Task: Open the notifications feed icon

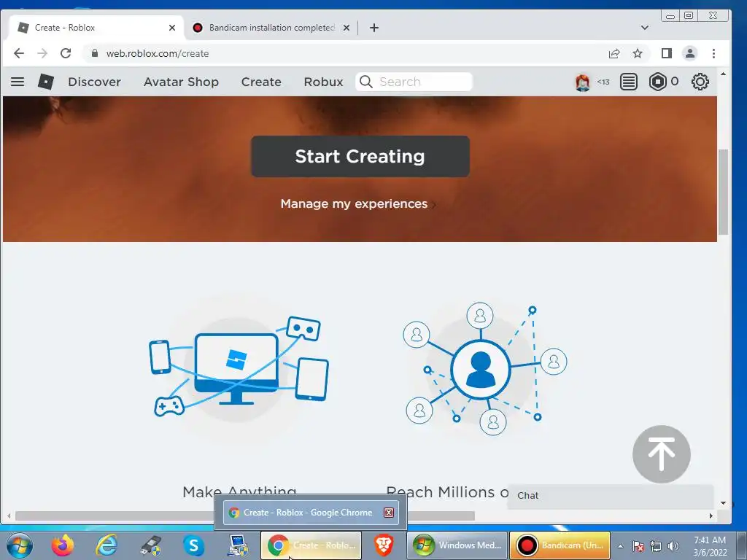Action: click(x=628, y=82)
